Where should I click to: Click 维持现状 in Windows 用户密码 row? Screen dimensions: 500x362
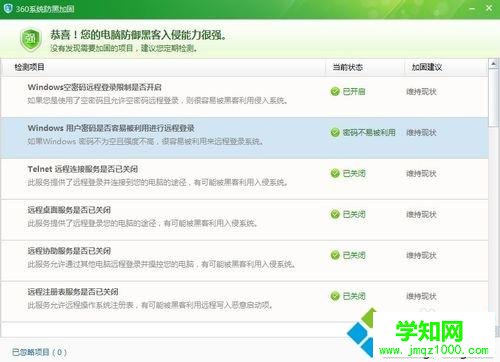421,133
